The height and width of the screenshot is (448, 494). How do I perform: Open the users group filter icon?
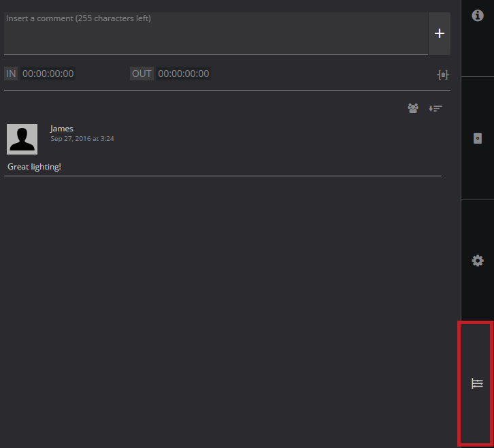[x=413, y=108]
